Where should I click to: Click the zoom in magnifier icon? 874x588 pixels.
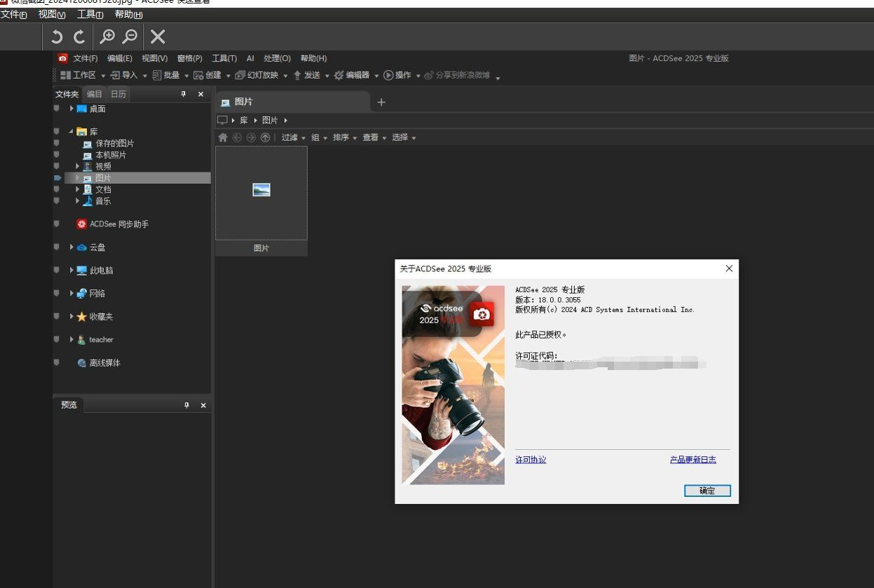pyautogui.click(x=107, y=37)
